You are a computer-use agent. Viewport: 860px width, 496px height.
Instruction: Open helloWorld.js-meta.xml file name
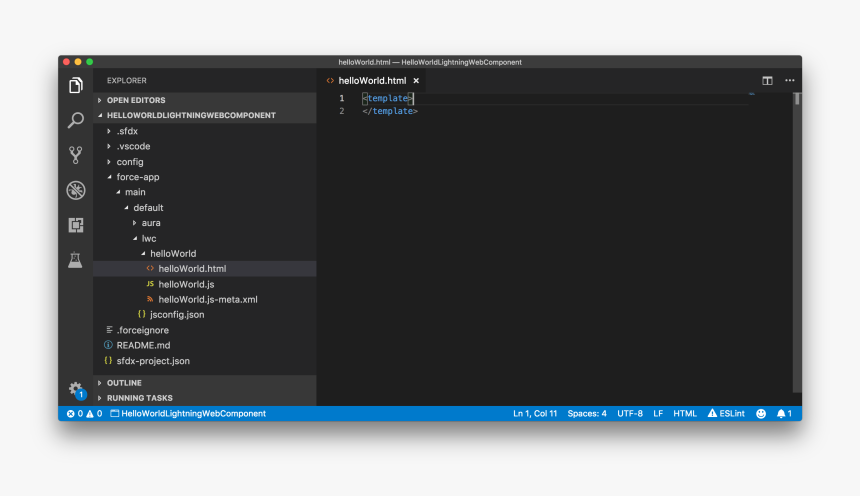208,300
